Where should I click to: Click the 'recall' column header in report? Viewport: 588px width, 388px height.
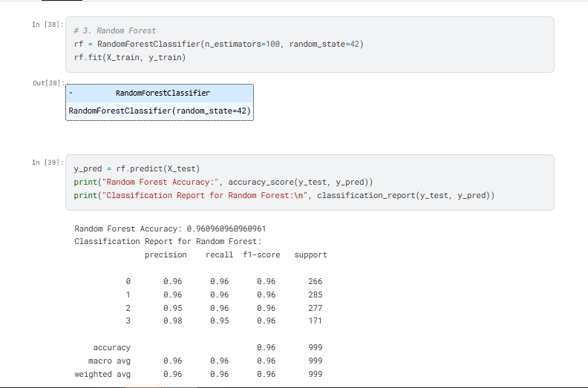tap(221, 255)
